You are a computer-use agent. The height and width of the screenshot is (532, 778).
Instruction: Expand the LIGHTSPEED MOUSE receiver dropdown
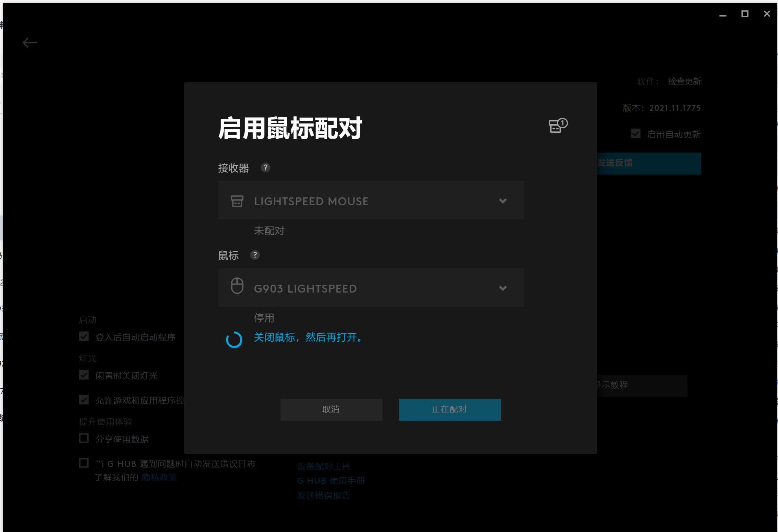(503, 201)
